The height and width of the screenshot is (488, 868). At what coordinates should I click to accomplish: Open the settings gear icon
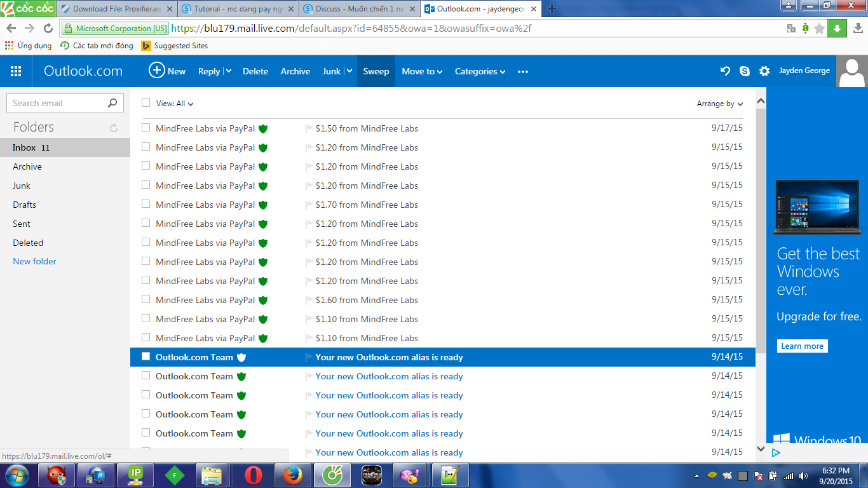tap(764, 71)
